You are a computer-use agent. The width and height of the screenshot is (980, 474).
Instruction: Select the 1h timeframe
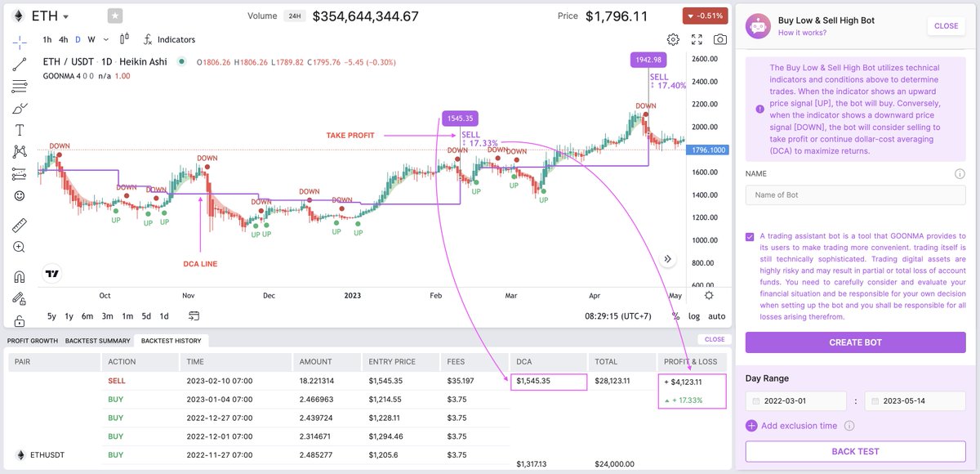(x=47, y=39)
